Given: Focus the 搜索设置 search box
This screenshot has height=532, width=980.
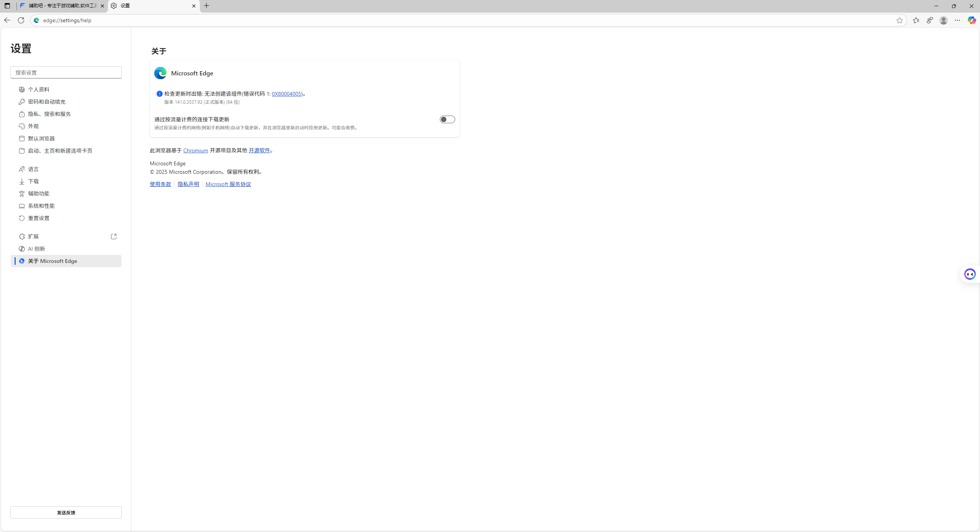Looking at the screenshot, I should tap(66, 72).
